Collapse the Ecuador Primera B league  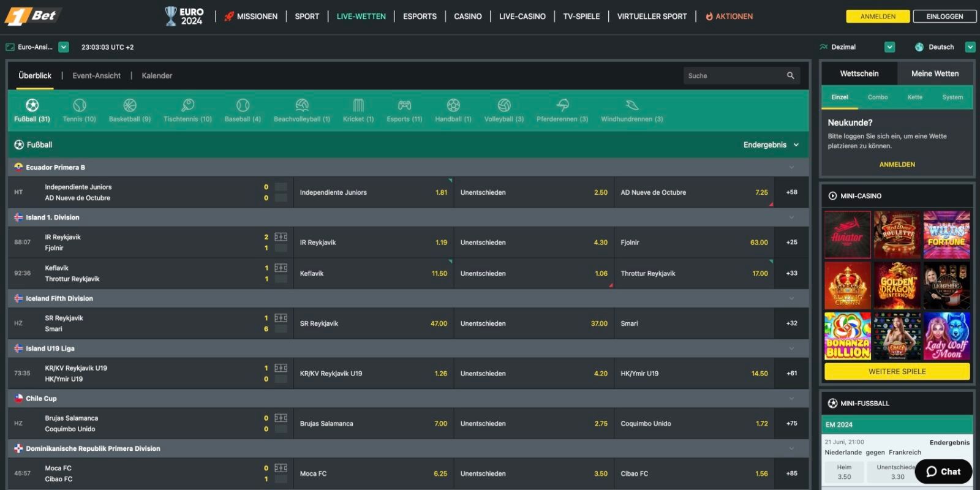791,167
